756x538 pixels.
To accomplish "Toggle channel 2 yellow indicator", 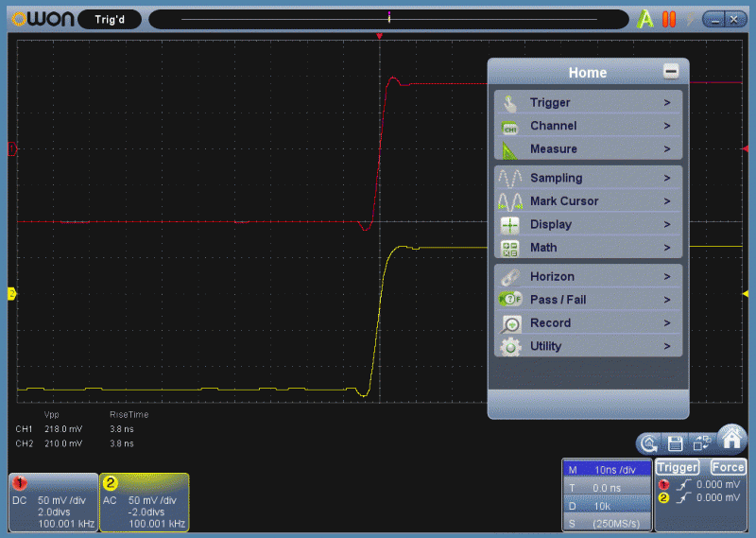I will click(110, 483).
